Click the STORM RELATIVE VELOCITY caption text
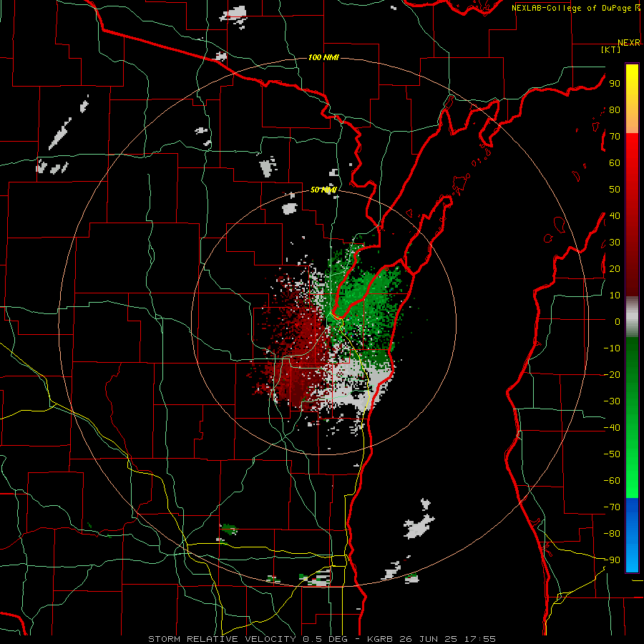 tap(222, 639)
